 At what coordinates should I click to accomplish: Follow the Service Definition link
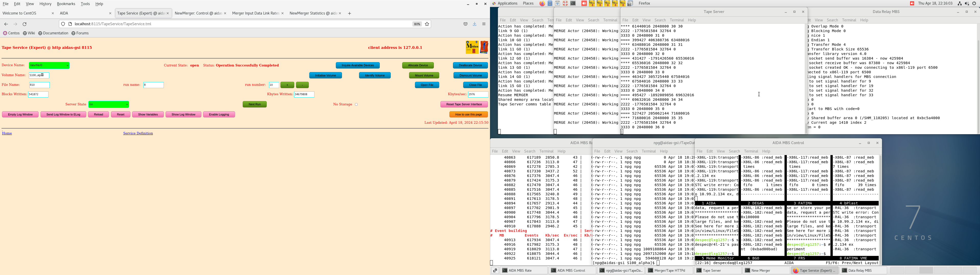[x=138, y=133]
